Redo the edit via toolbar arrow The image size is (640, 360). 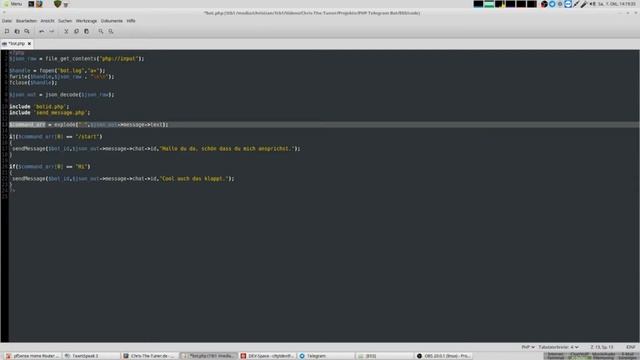coord(51,31)
